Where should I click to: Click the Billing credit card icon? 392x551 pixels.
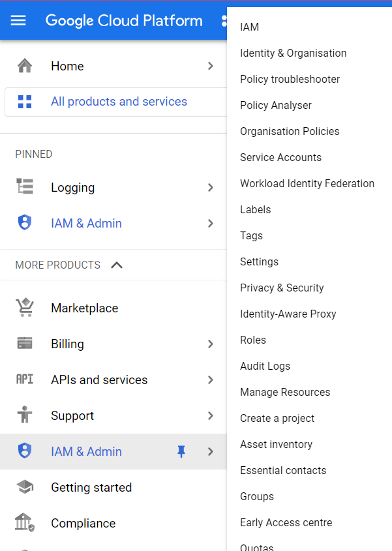(25, 343)
